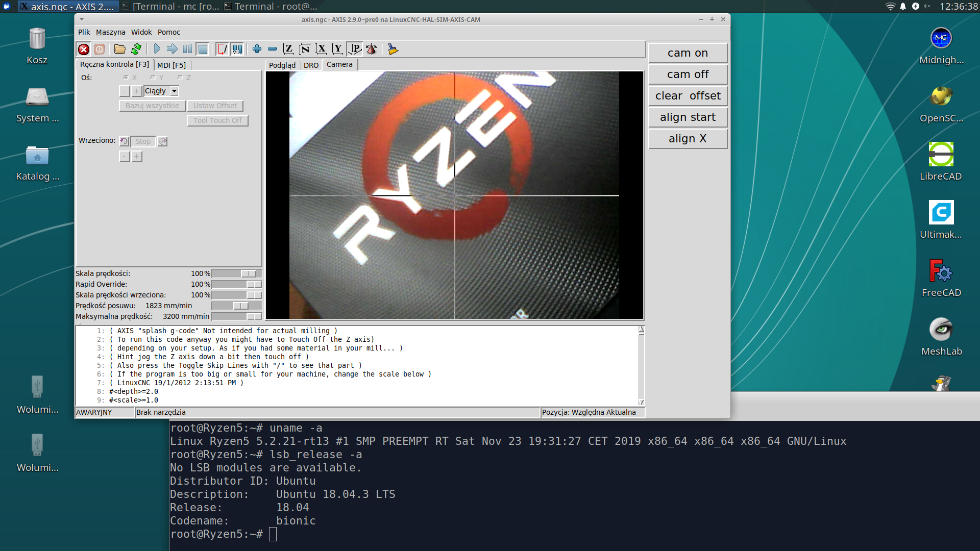Switch to perspective P view
980x551 pixels.
pyautogui.click(x=354, y=49)
